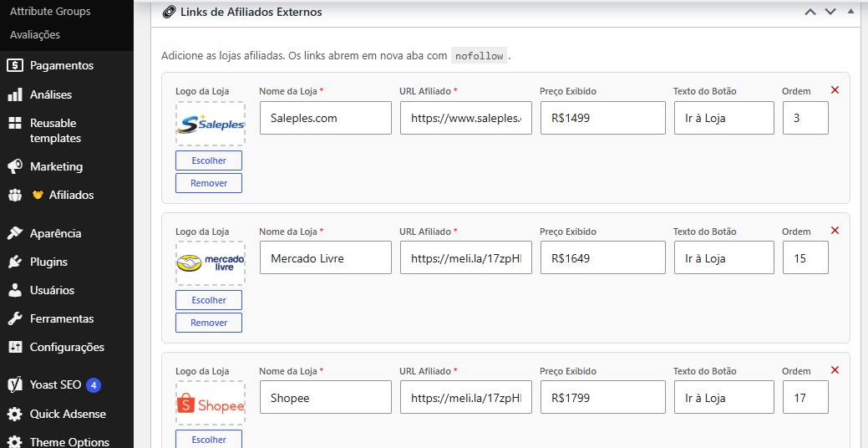
Task: Edit button text field in Shopee row
Action: point(724,397)
